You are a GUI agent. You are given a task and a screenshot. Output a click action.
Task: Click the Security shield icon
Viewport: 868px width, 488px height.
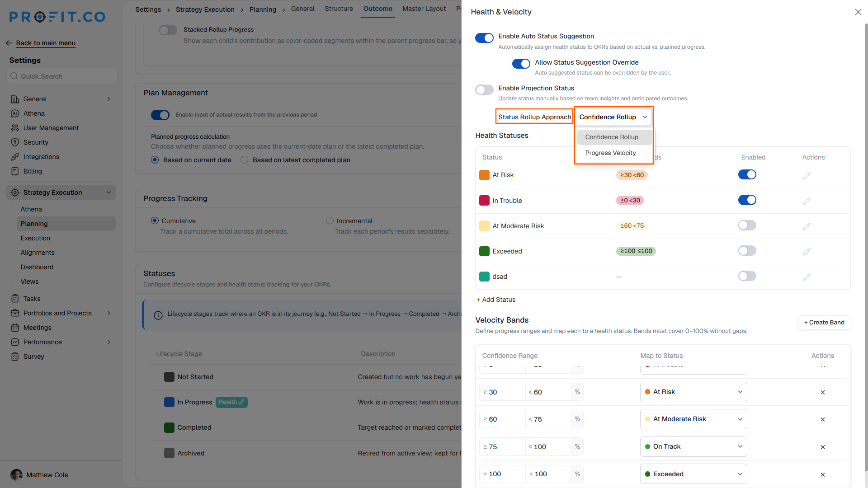[15, 142]
